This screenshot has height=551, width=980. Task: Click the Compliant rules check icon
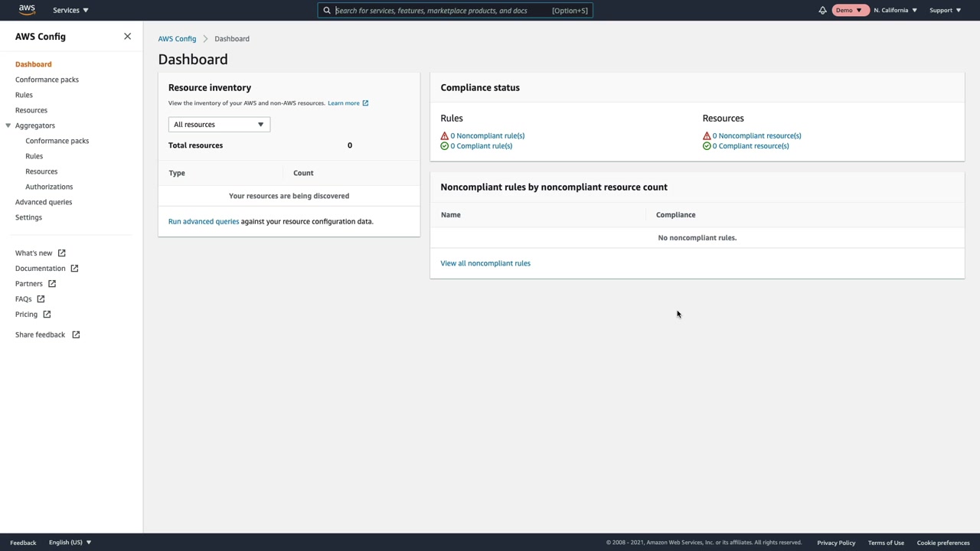[444, 146]
